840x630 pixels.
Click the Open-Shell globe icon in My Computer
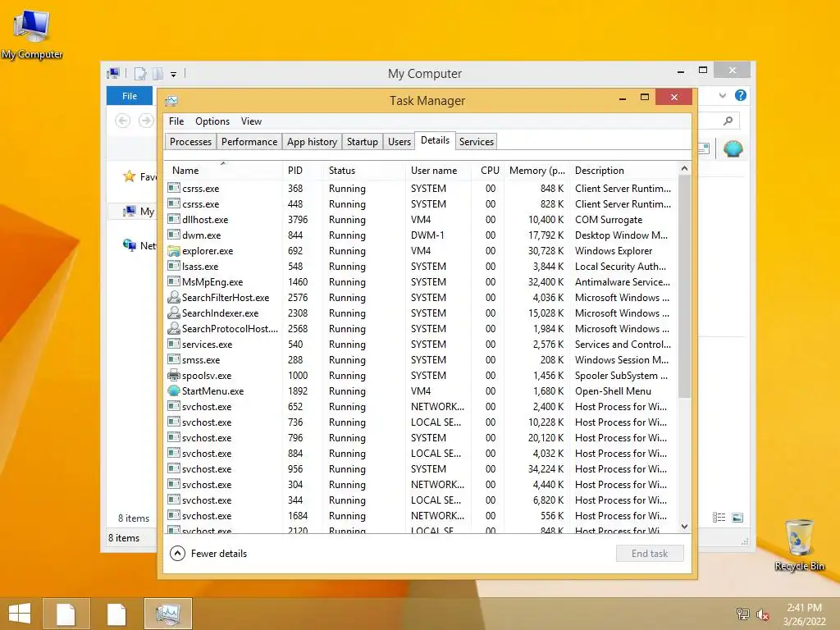[x=733, y=148]
